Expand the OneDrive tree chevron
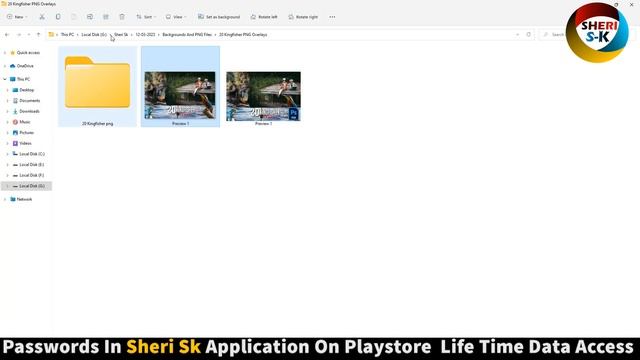 [x=5, y=66]
